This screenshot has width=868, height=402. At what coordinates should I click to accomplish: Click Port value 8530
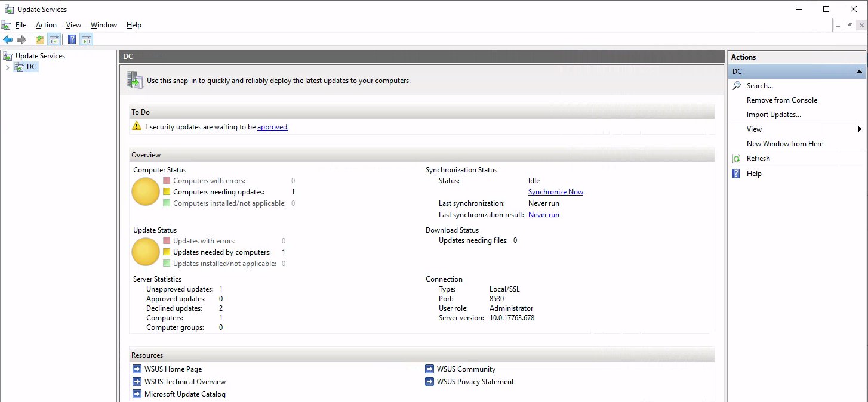[497, 299]
